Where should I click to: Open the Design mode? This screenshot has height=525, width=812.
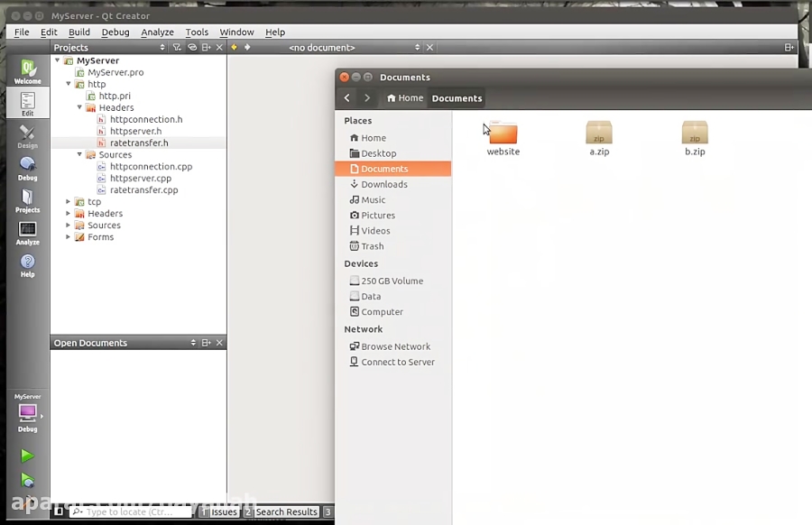tap(27, 135)
